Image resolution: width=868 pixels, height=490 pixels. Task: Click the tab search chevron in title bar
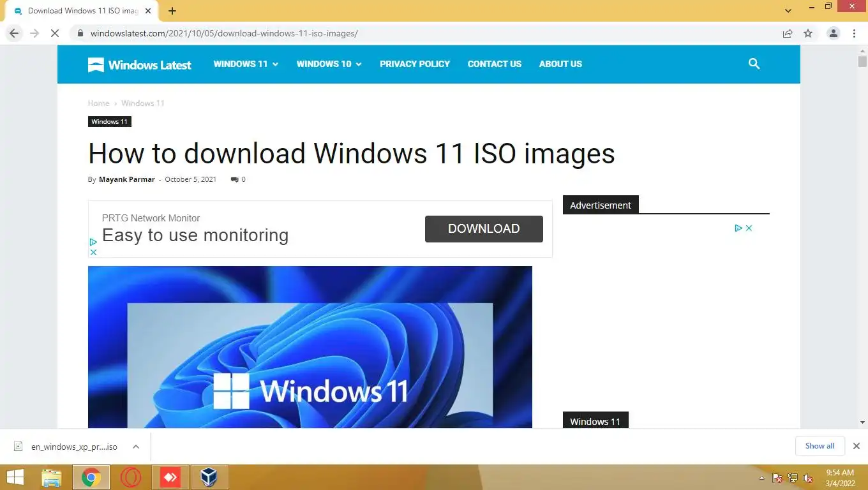click(788, 11)
